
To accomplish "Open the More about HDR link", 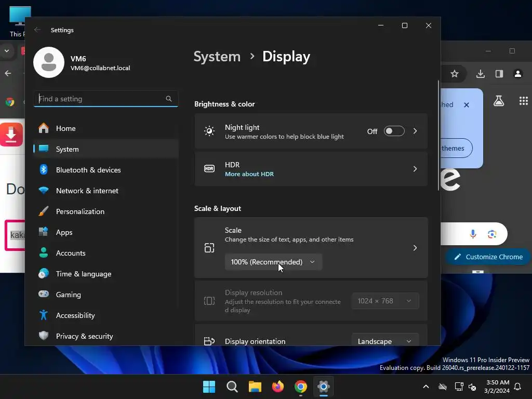I will [249, 174].
